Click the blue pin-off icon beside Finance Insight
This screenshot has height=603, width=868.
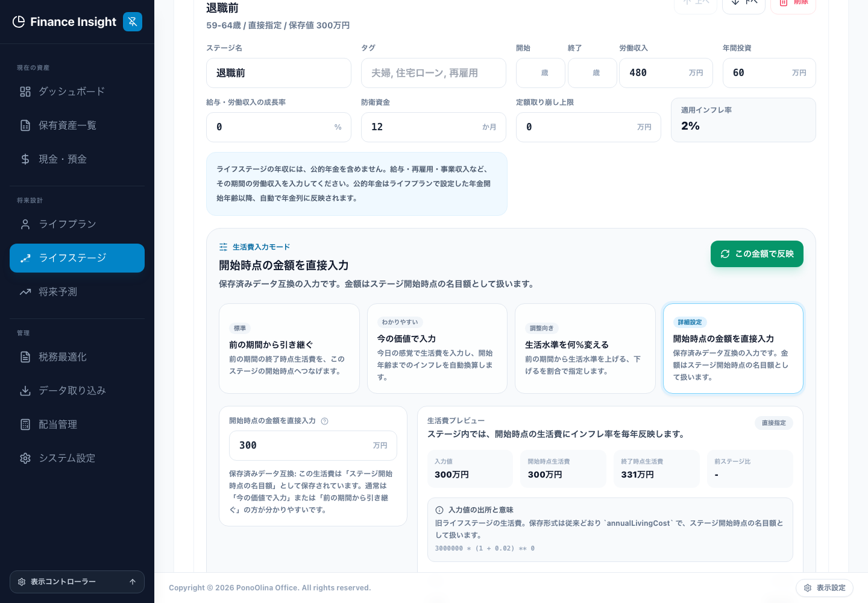click(133, 22)
